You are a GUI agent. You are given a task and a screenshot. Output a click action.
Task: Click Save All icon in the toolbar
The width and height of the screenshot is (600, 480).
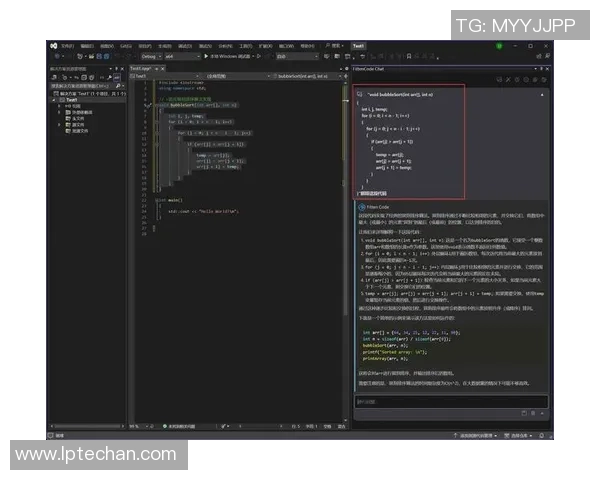(x=106, y=56)
